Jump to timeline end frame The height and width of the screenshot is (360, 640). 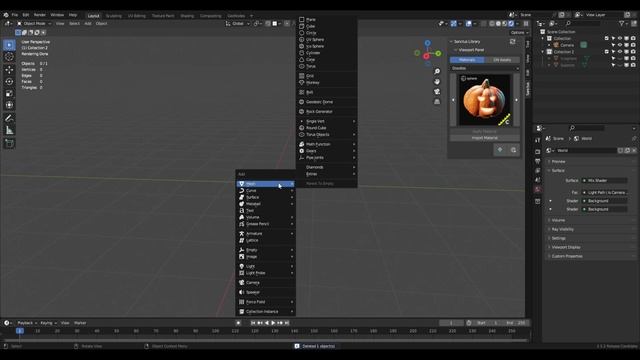[287, 323]
